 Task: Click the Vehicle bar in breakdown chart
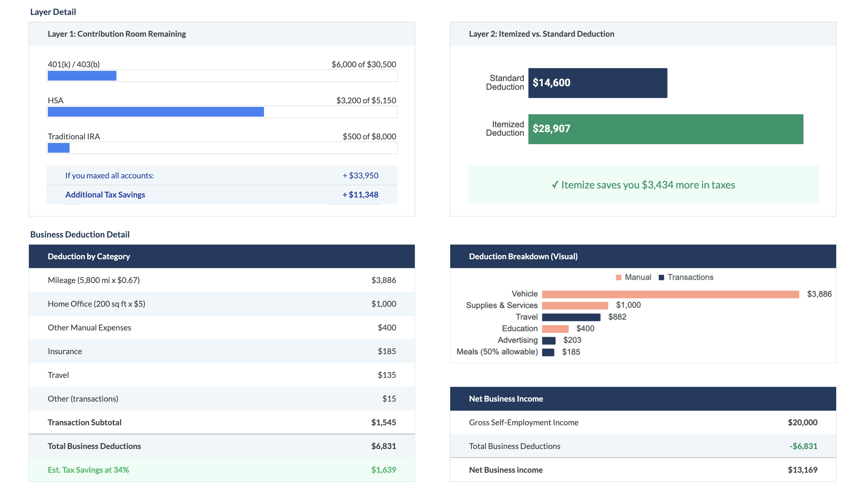coord(670,294)
